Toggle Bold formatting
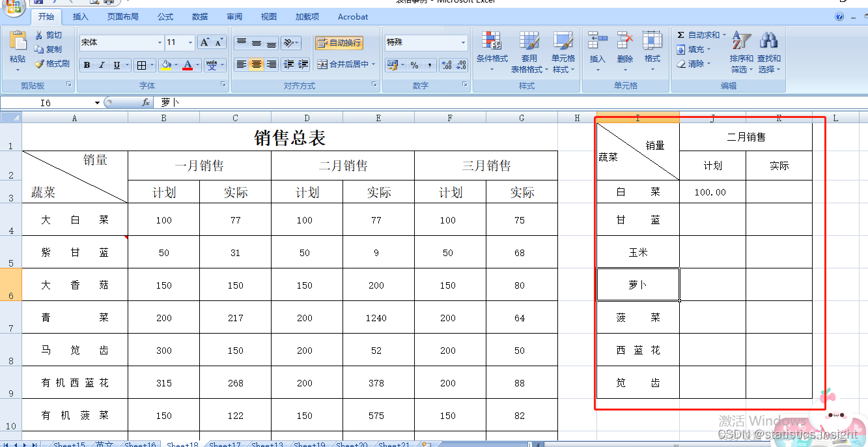Viewport: 868px width, 447px height. coord(87,65)
